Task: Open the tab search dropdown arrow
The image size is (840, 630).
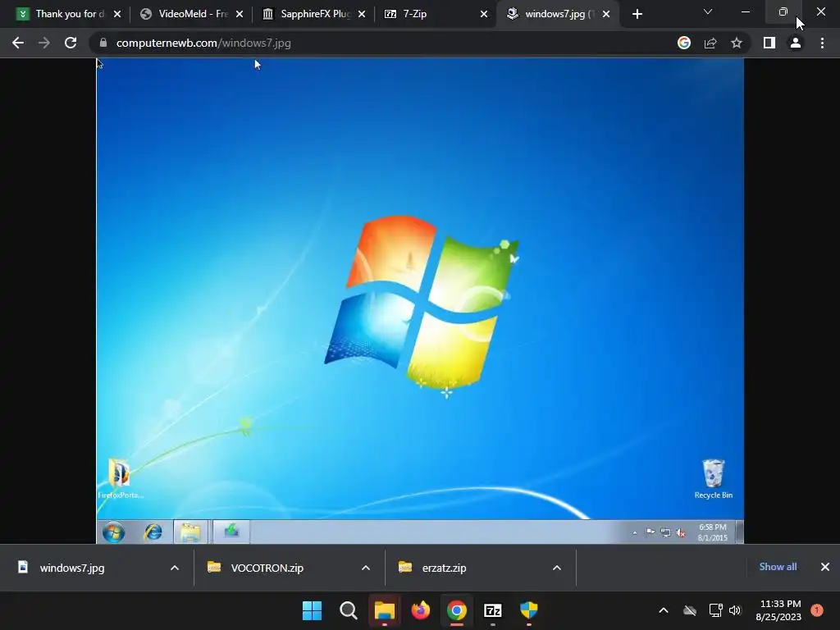Action: point(708,11)
